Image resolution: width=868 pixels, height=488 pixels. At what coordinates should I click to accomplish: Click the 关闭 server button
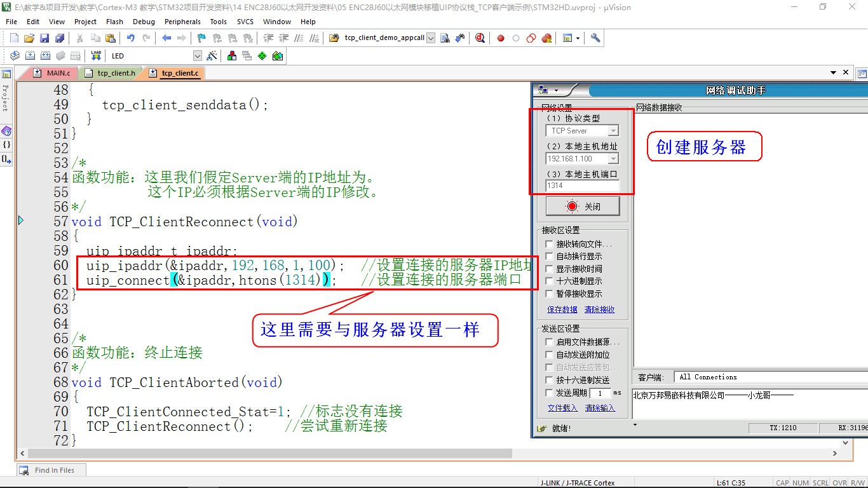(583, 207)
